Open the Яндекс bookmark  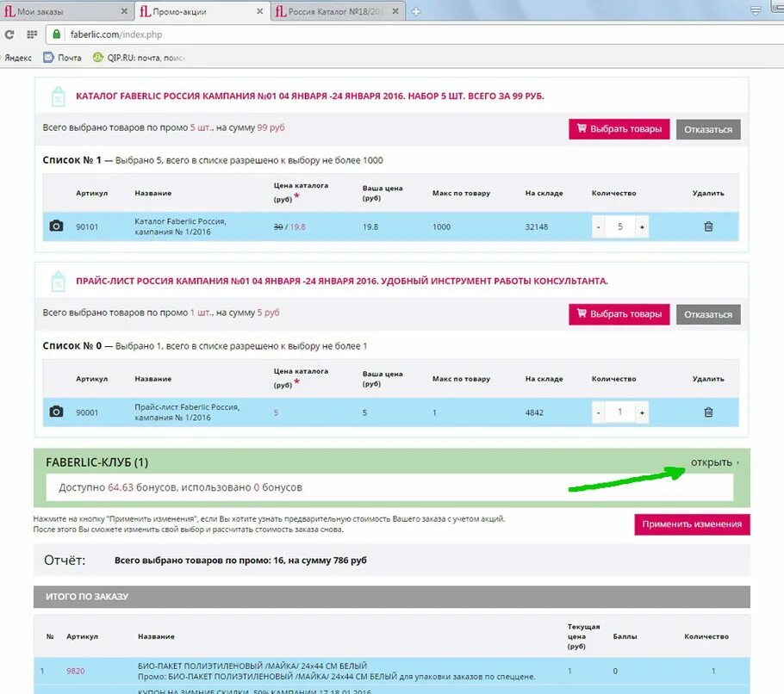18,58
